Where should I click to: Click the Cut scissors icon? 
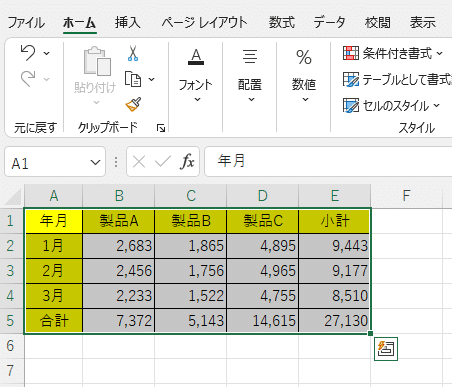click(x=133, y=53)
